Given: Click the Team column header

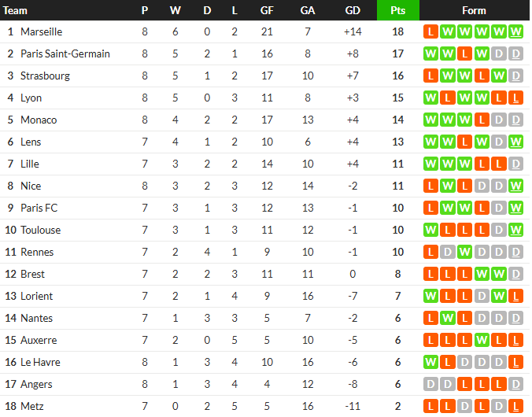Looking at the screenshot, I should 15,10.
